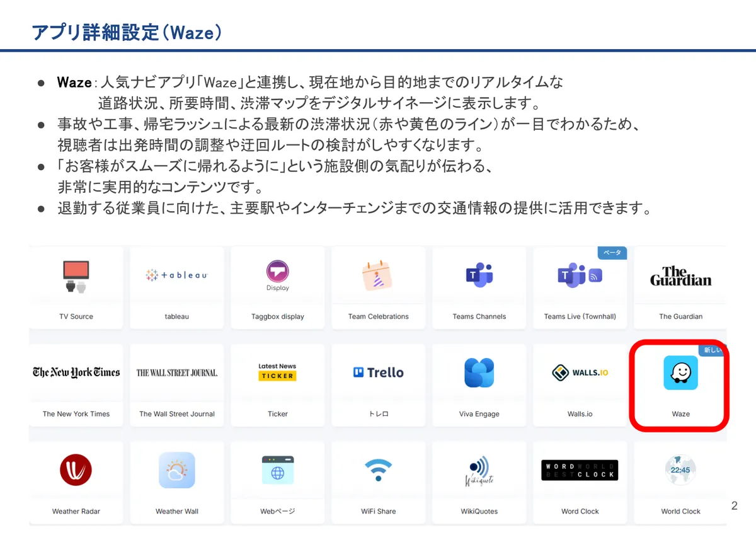This screenshot has width=756, height=535.
Task: Click the 'Weather Wall' label
Action: coord(177,511)
